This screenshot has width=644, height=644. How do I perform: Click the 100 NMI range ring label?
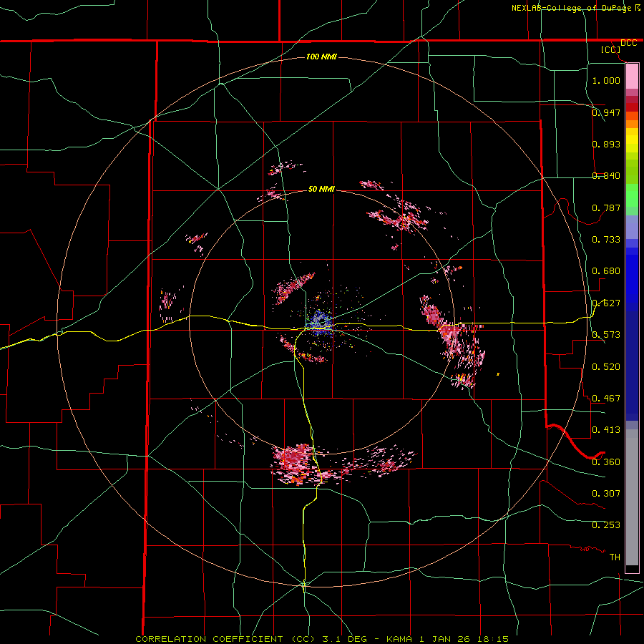(x=321, y=57)
